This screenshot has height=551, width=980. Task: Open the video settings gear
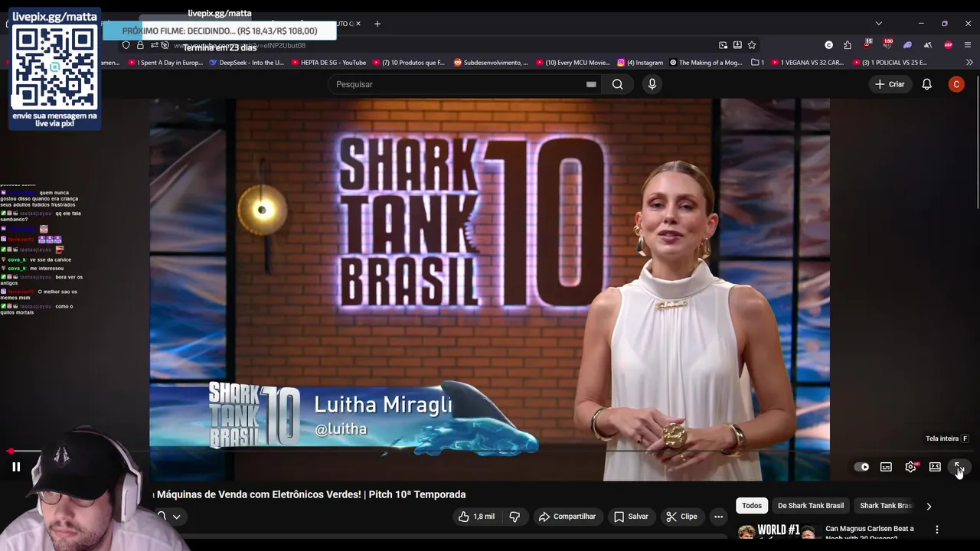[x=910, y=467]
